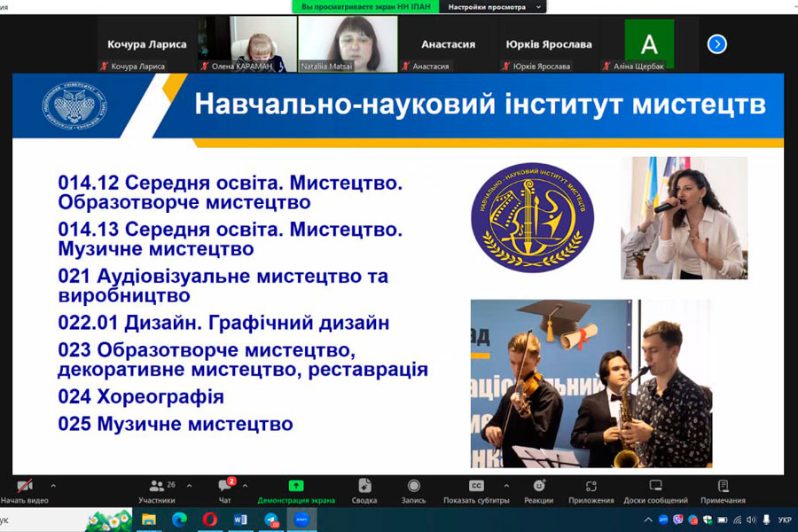This screenshot has height=532, width=798.
Task: Click line 022.01 Дизайн. Графічний дизайн
Action: coord(223,323)
